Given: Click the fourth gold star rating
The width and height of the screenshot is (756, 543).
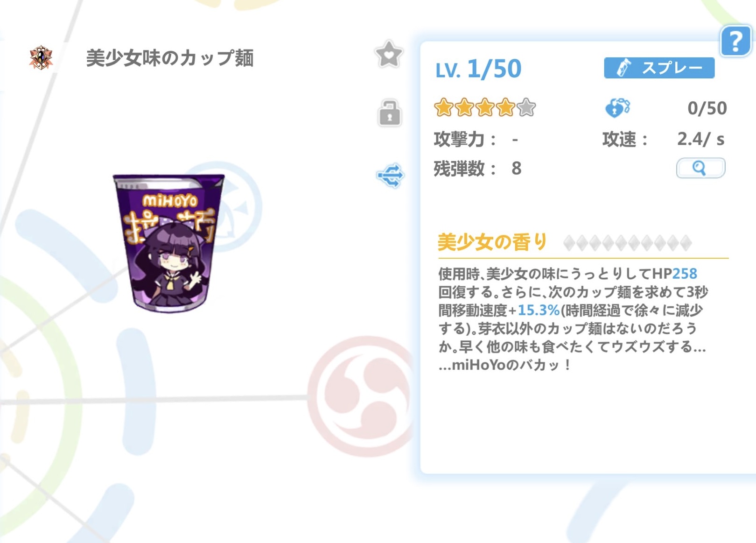Looking at the screenshot, I should pos(505,108).
